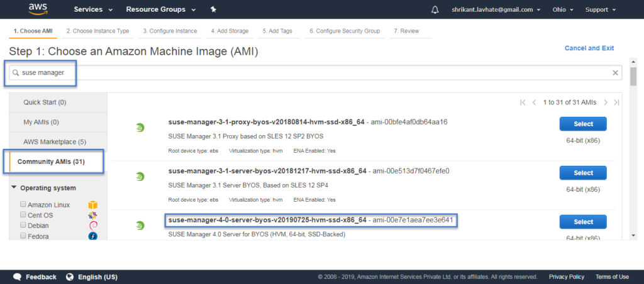
Task: Open English (US) language selector
Action: (x=97, y=276)
